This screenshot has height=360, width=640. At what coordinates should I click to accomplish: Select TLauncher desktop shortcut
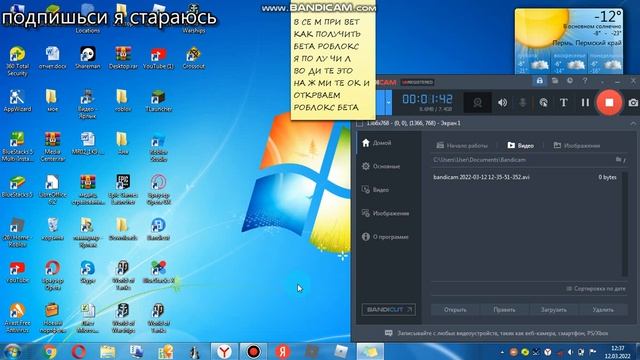[158, 101]
